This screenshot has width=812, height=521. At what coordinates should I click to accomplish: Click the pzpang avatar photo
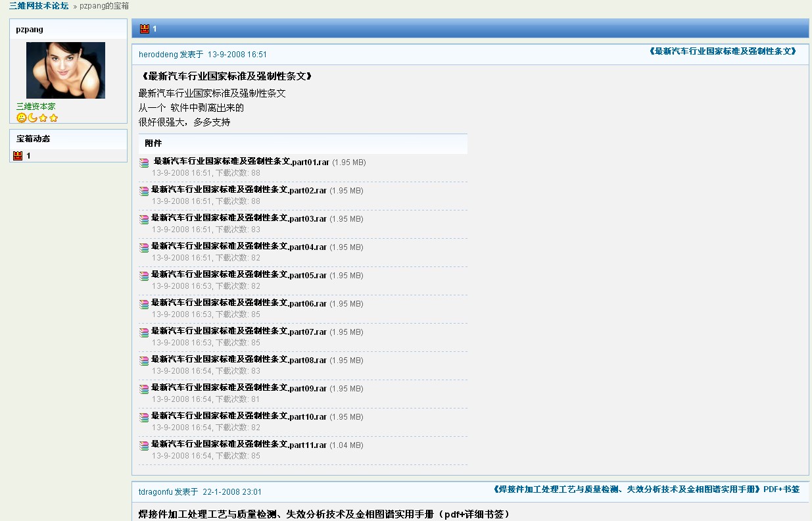66,70
